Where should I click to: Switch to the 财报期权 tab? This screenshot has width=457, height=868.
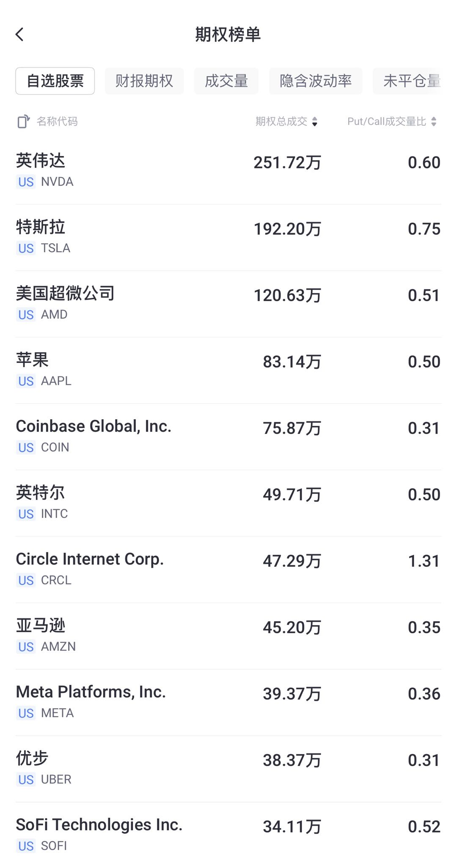[x=144, y=81]
